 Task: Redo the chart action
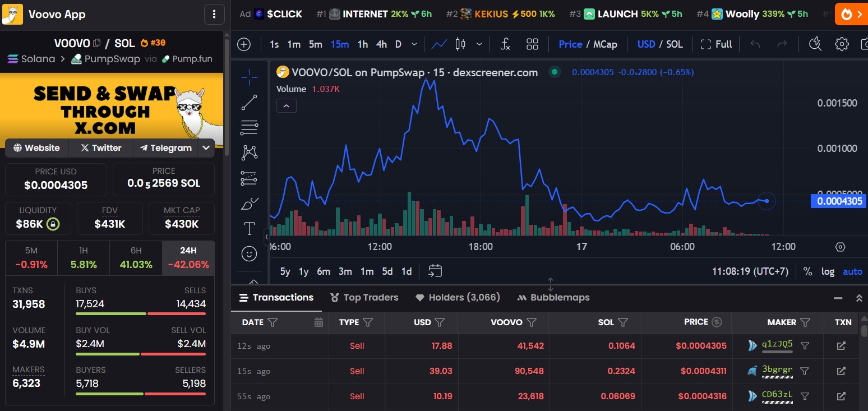tap(782, 44)
